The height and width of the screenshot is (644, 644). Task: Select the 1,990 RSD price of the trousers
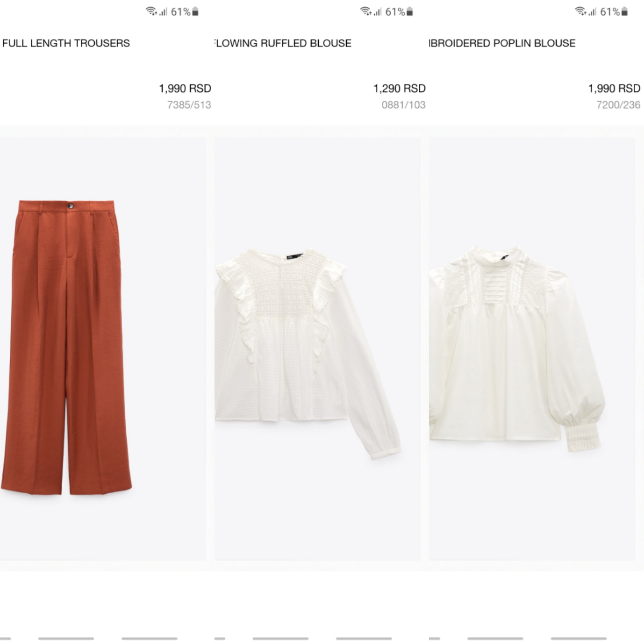185,89
